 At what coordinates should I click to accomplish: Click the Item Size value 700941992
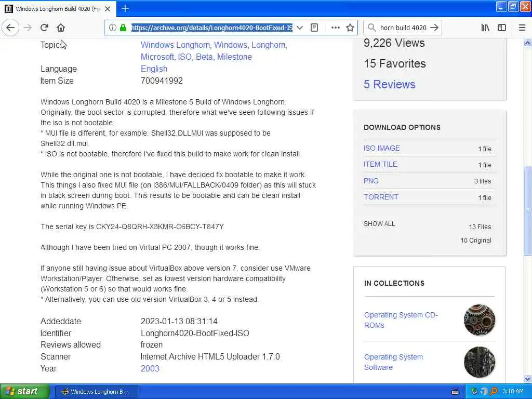pos(162,81)
